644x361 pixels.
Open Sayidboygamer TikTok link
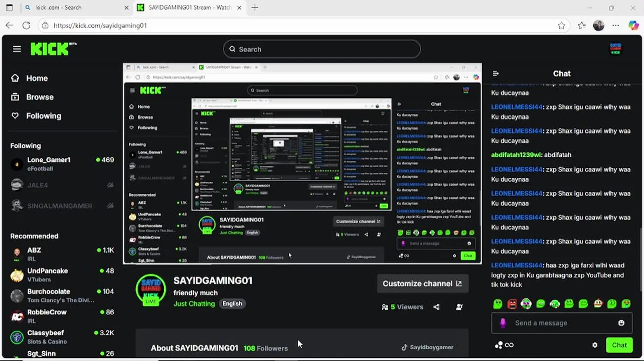tap(427, 347)
